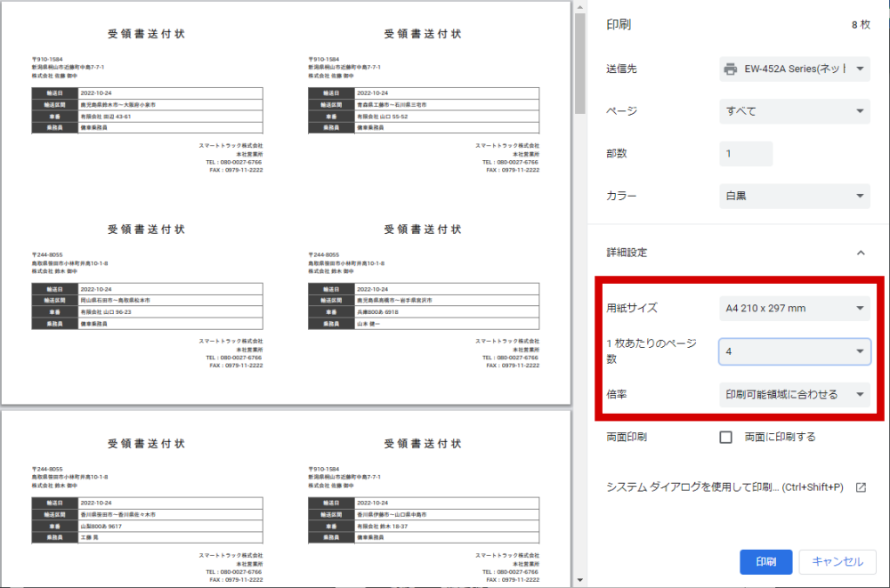Image resolution: width=890 pixels, height=588 pixels.
Task: Enable the 両面に印刷する checkbox
Action: click(x=725, y=437)
